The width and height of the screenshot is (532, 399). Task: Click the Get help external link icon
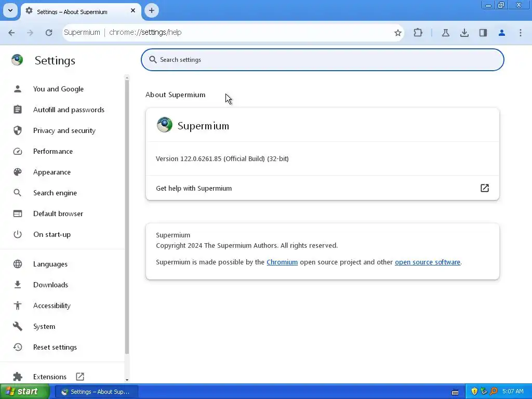pos(485,188)
